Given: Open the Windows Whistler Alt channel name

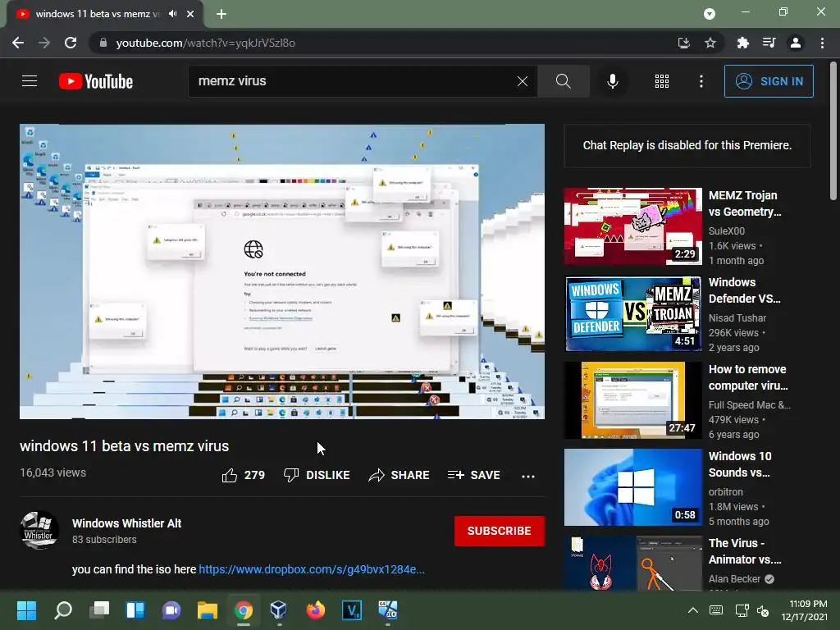Looking at the screenshot, I should tap(127, 523).
